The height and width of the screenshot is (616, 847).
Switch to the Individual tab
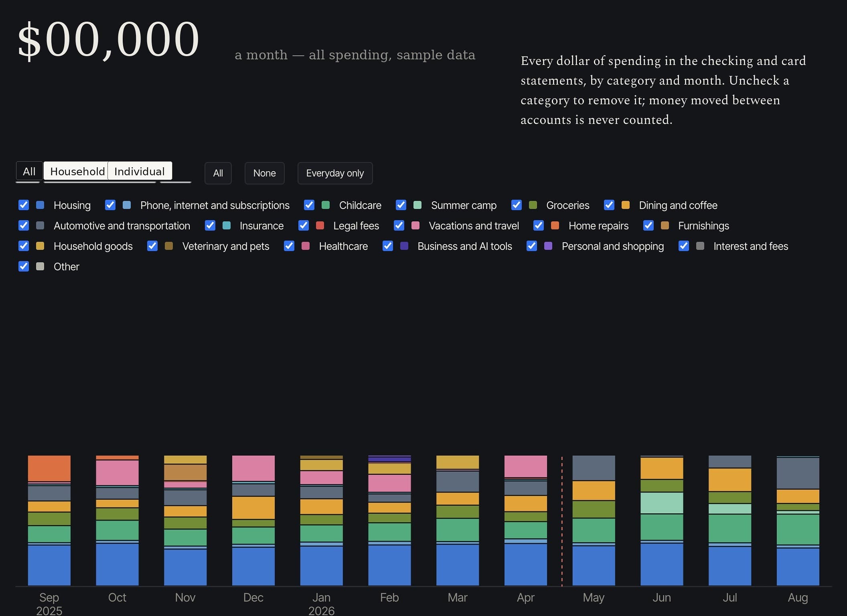tap(140, 171)
